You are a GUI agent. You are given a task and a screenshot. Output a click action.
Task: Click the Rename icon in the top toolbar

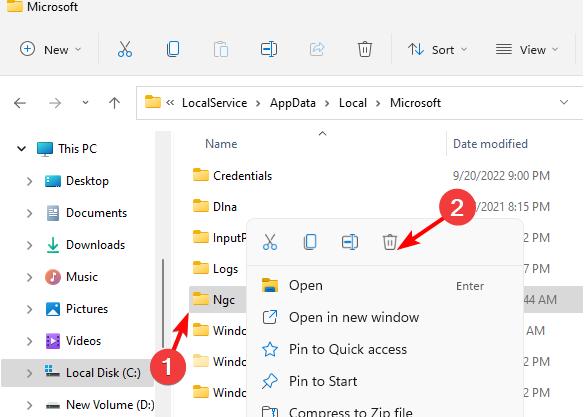click(269, 49)
